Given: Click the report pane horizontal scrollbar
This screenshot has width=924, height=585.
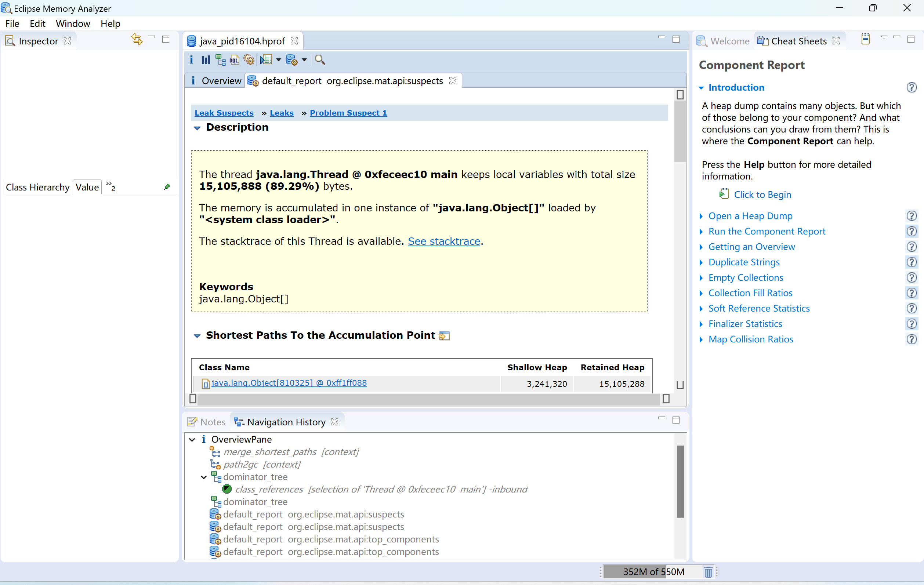Looking at the screenshot, I should [x=429, y=399].
